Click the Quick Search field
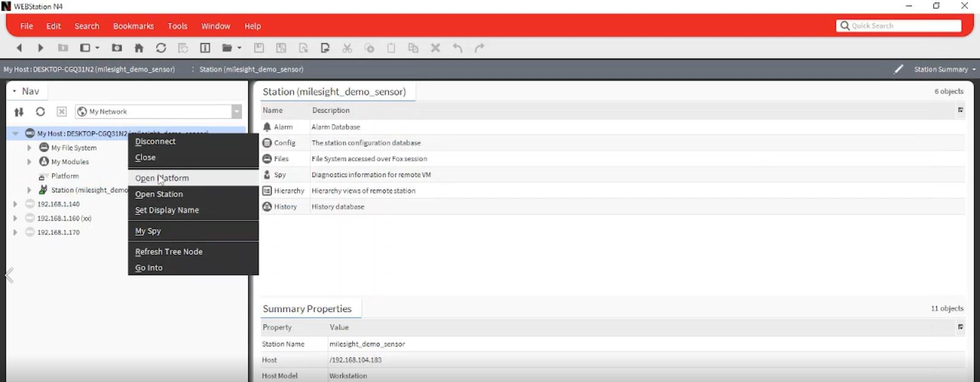Screen dimensions: 980x382 pos(899,26)
